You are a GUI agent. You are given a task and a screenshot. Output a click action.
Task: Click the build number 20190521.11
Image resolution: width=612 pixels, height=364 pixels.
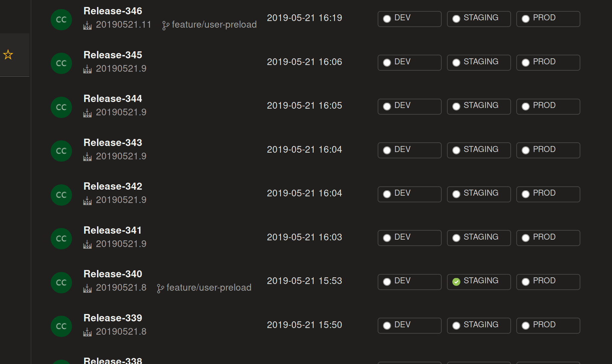click(124, 24)
